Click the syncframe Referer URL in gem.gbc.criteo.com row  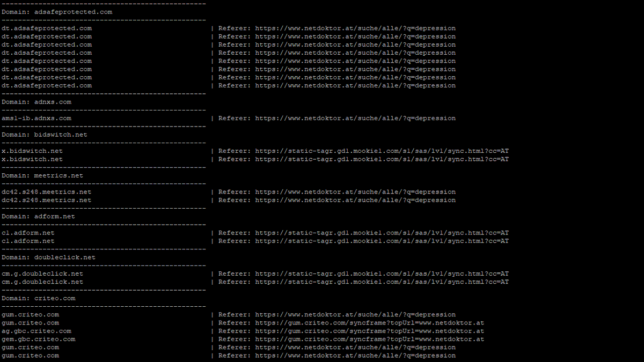pos(370,339)
